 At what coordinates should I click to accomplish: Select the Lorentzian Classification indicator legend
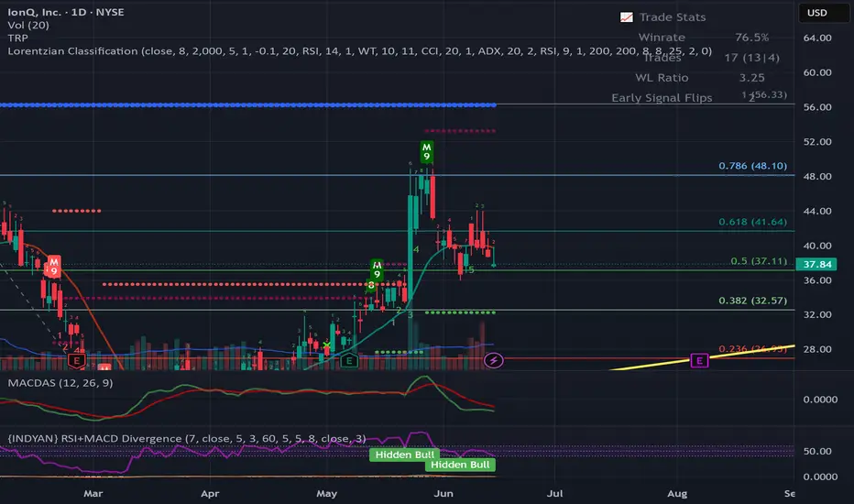(359, 51)
